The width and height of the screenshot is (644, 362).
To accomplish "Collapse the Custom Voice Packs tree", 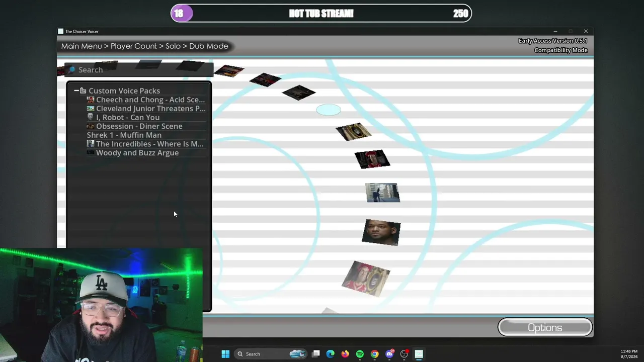I will click(76, 90).
